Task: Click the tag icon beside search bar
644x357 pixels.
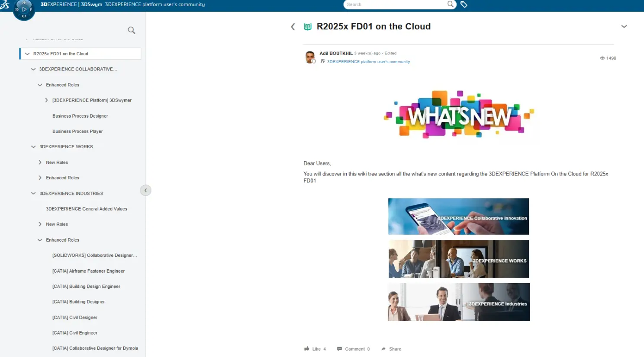Action: point(464,4)
